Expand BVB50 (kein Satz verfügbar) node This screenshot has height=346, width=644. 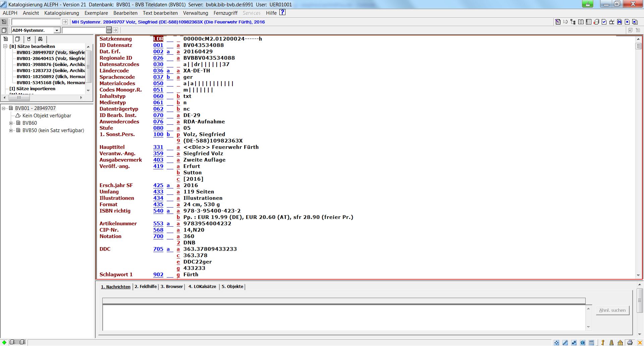tap(11, 130)
